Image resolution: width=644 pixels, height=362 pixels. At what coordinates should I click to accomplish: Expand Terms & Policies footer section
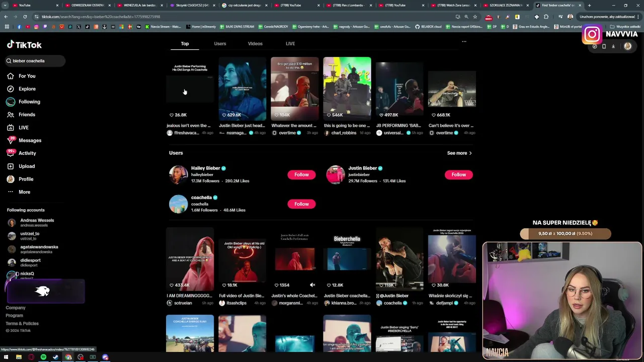click(x=22, y=324)
